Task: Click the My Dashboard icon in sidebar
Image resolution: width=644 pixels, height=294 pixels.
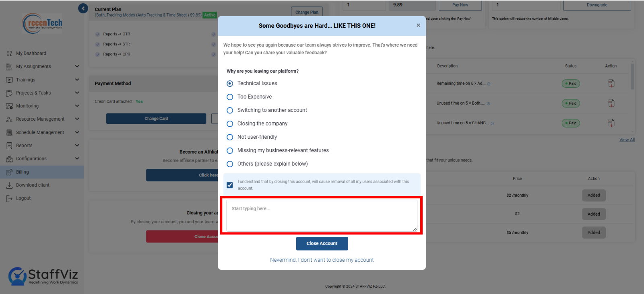Action: (x=9, y=53)
